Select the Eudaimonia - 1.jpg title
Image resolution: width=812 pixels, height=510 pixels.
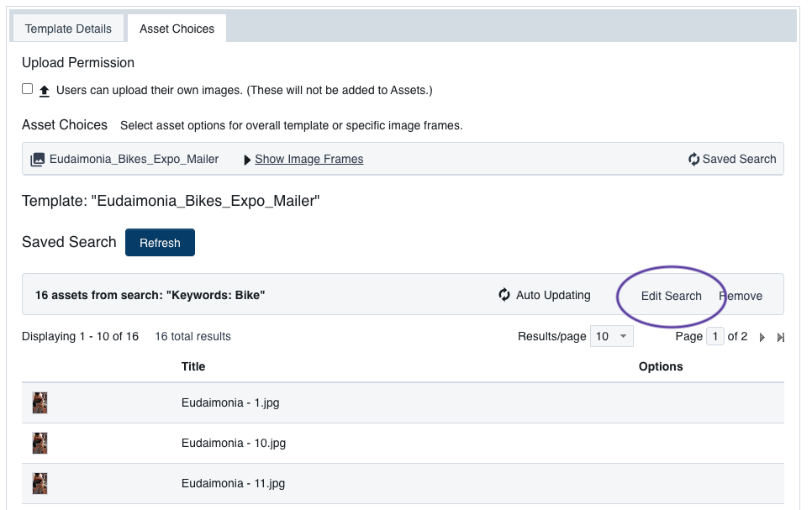click(230, 402)
